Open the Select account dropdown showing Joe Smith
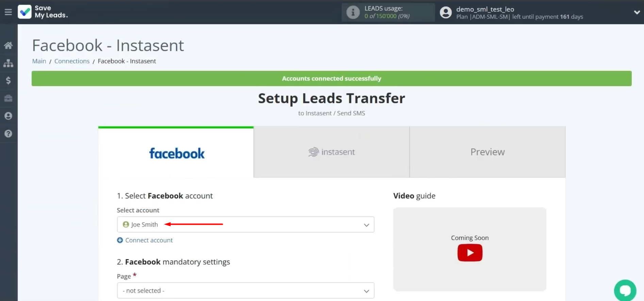 246,224
